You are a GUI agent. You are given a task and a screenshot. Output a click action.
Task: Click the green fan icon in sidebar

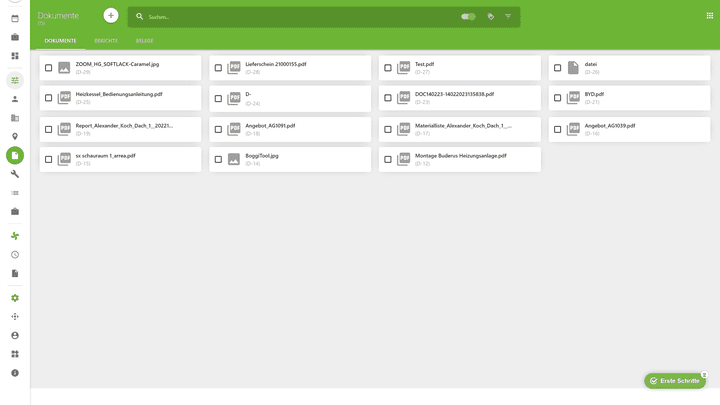click(x=15, y=236)
